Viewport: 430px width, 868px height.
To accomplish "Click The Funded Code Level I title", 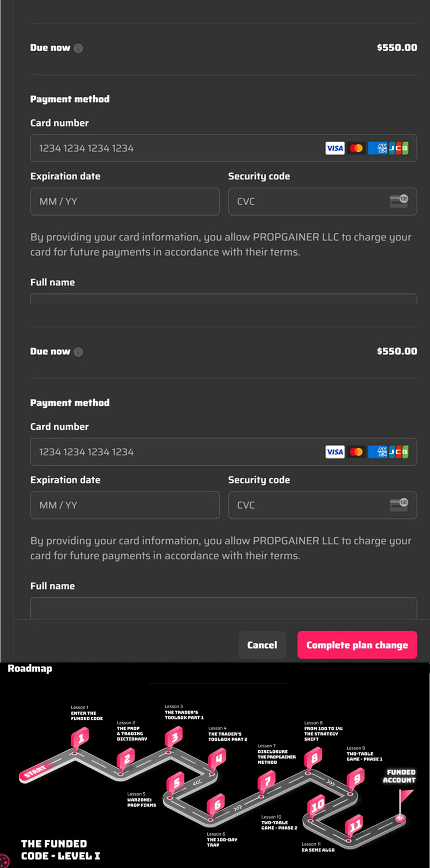I will pyautogui.click(x=60, y=849).
